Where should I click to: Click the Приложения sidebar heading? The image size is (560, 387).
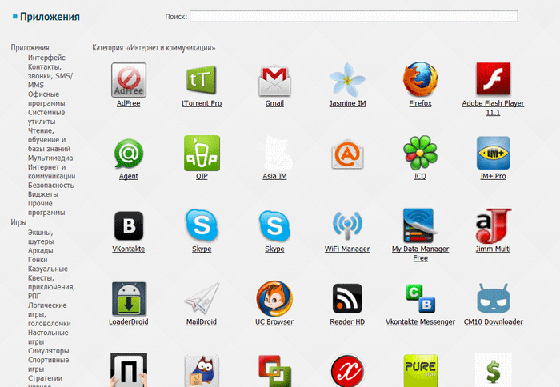(x=30, y=48)
